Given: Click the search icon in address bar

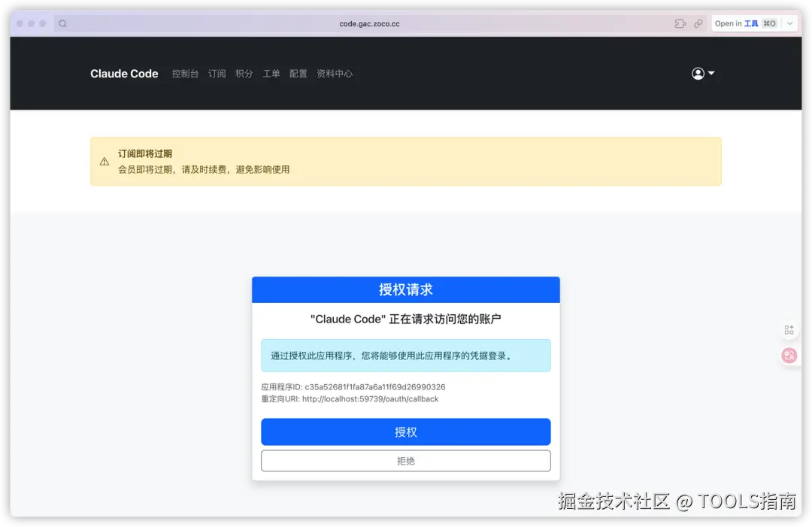Looking at the screenshot, I should point(62,23).
